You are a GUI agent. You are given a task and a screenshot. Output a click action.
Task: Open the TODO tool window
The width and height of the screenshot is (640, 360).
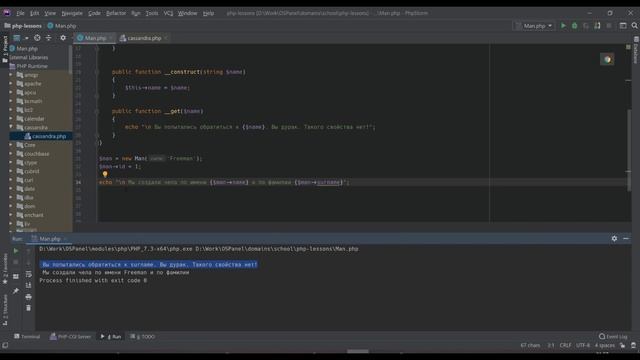(142, 337)
